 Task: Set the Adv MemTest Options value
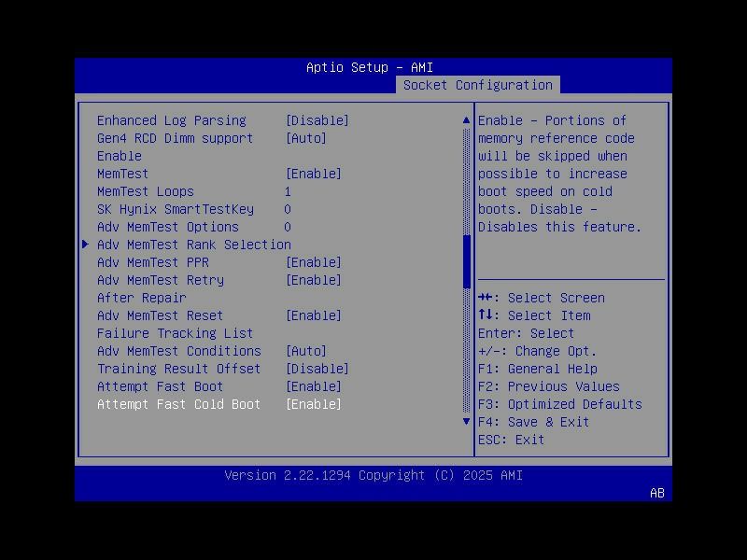coord(288,227)
